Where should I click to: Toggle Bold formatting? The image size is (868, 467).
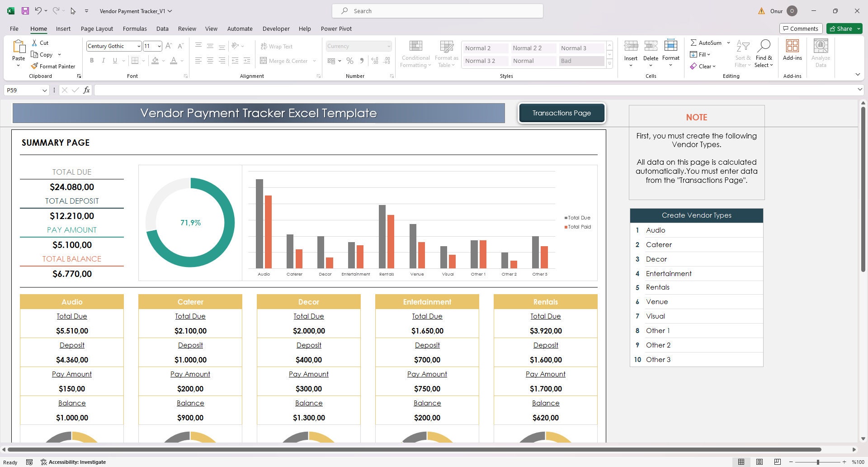(92, 60)
